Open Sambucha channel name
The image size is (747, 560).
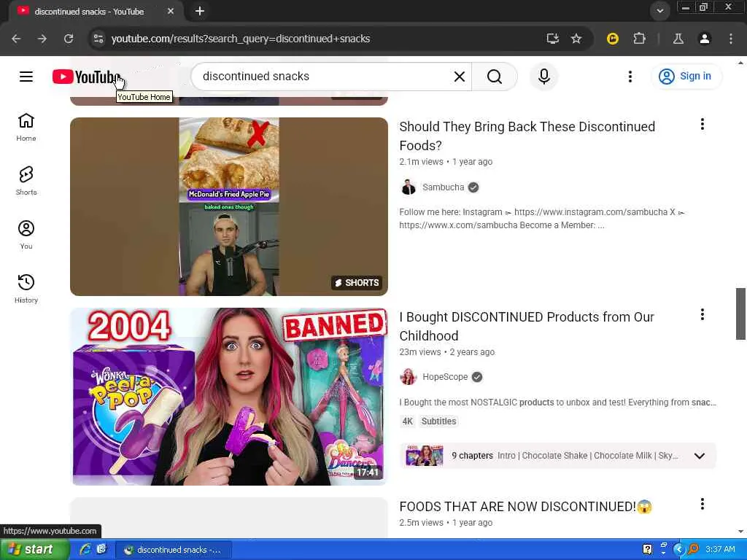coord(443,187)
